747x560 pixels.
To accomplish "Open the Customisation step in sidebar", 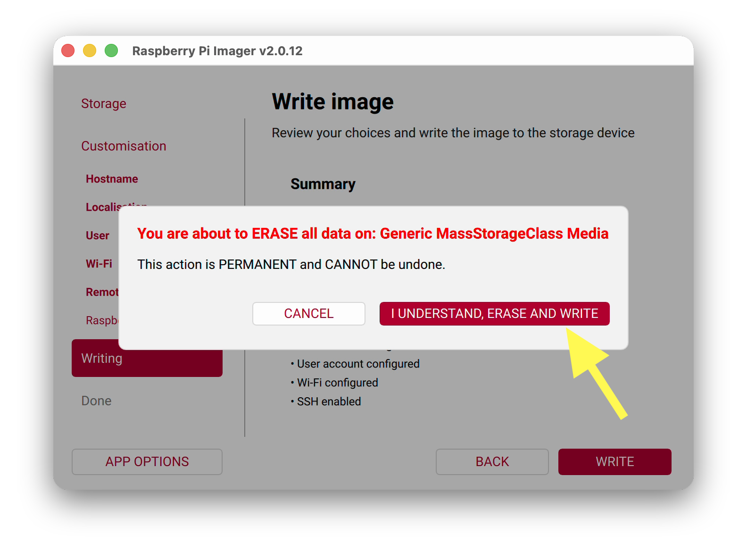I will 124,146.
